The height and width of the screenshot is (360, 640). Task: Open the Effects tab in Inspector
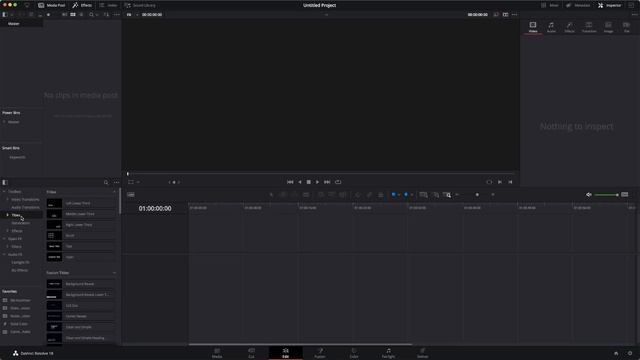(569, 27)
